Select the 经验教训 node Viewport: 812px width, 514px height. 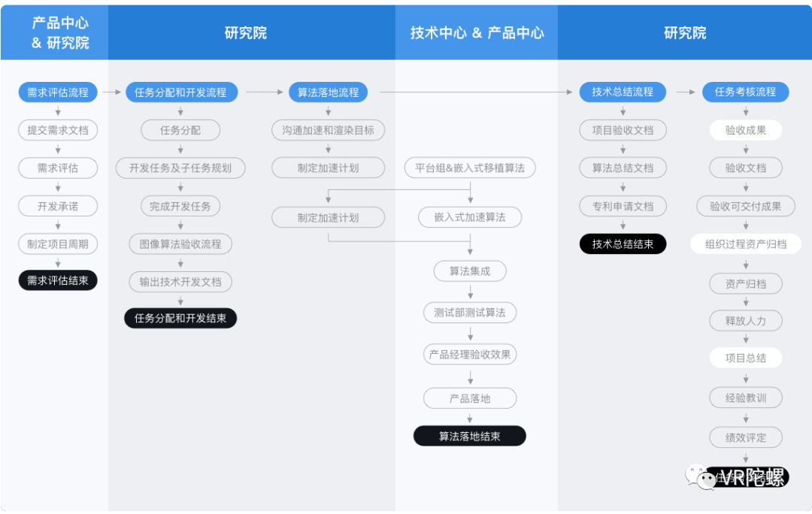click(746, 398)
